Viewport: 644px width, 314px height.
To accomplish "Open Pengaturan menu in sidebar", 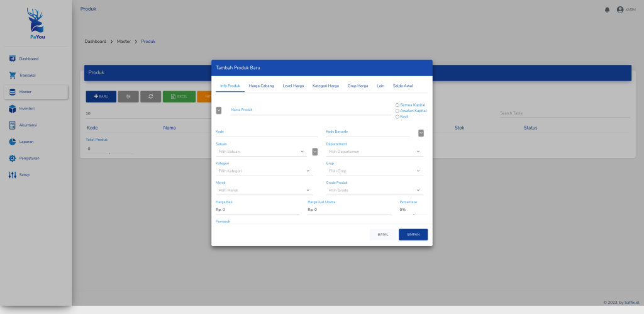I will tap(36, 158).
